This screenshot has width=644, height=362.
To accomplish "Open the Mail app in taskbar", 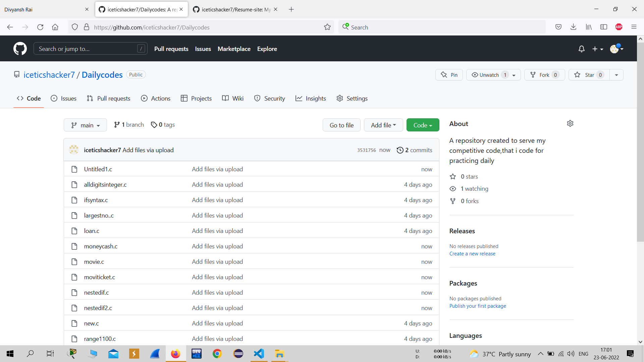I will click(x=113, y=354).
